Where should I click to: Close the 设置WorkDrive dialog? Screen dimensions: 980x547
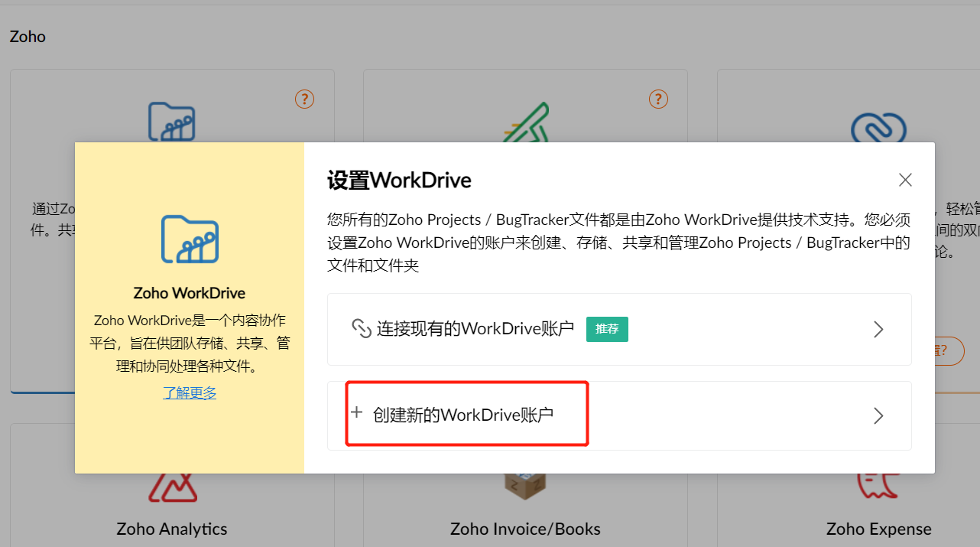(x=905, y=180)
